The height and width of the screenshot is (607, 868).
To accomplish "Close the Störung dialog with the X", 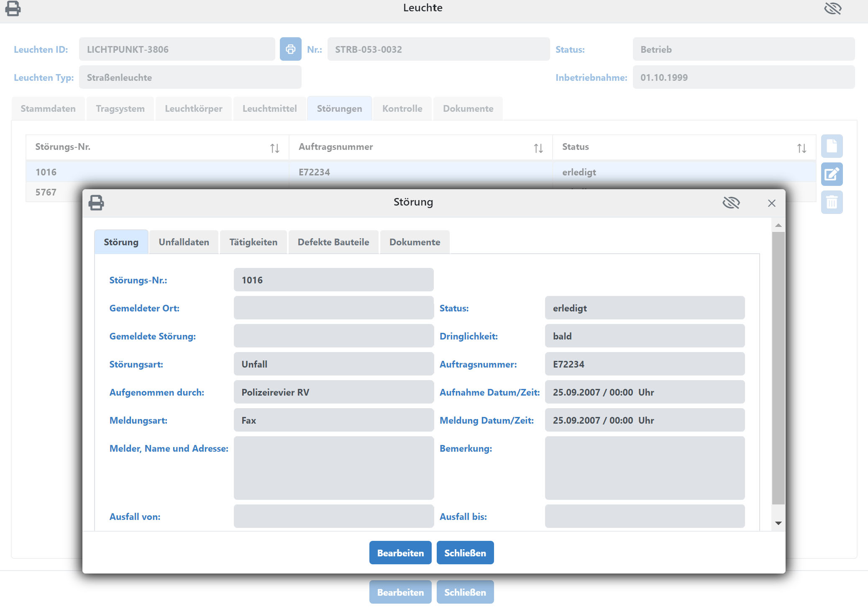I will pyautogui.click(x=771, y=203).
